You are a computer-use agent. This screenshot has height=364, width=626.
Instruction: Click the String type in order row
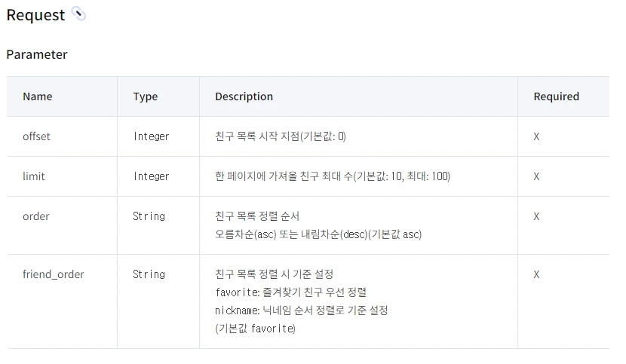(149, 216)
